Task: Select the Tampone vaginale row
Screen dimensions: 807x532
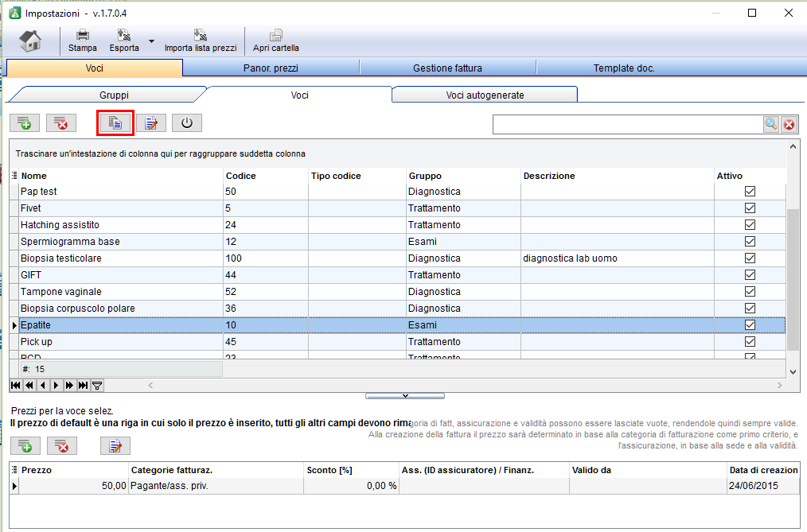Action: (397, 291)
